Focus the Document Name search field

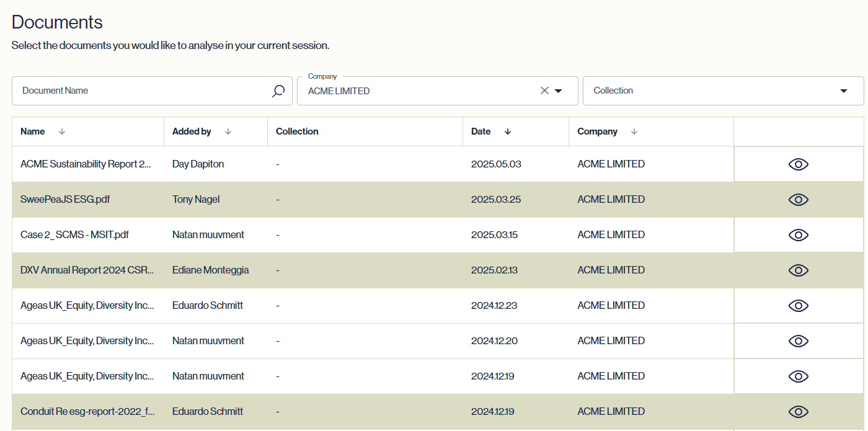coord(152,91)
